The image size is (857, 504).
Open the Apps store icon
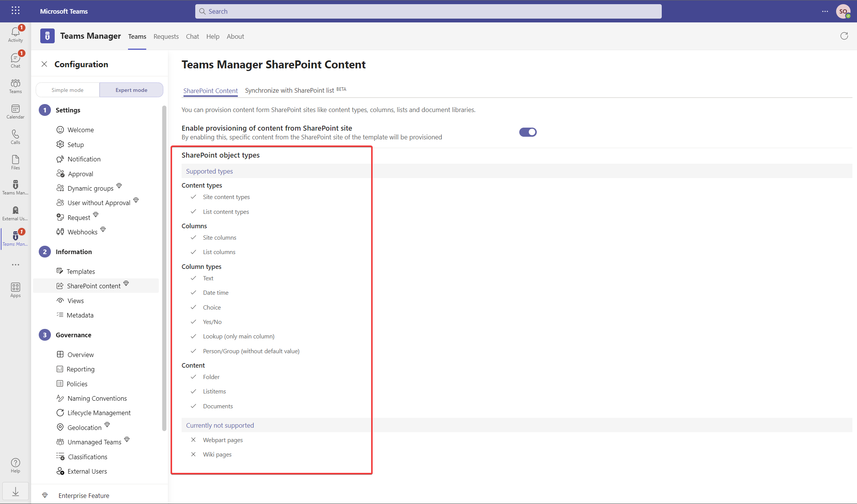click(15, 290)
